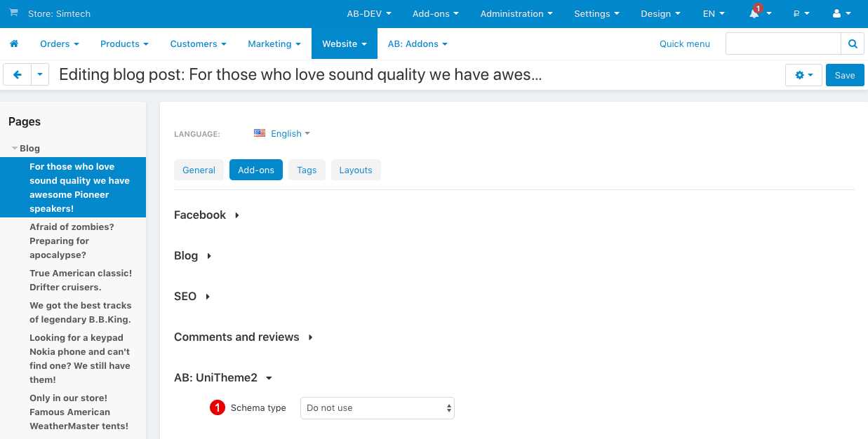Open dropdown next to back arrow
This screenshot has width=868, height=439.
coord(40,74)
